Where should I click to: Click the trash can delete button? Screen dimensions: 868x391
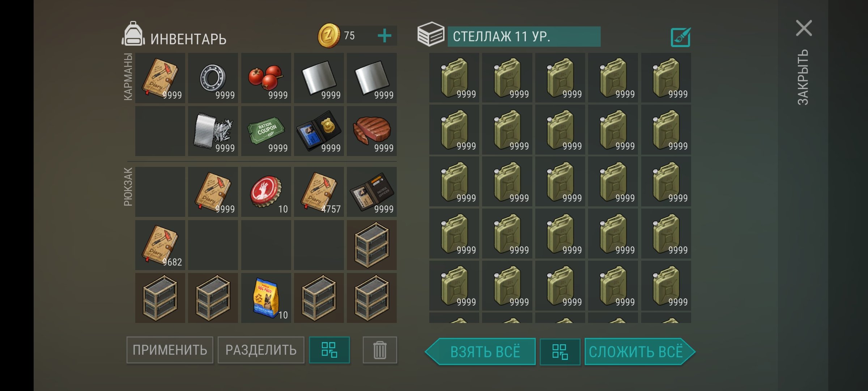click(x=380, y=350)
